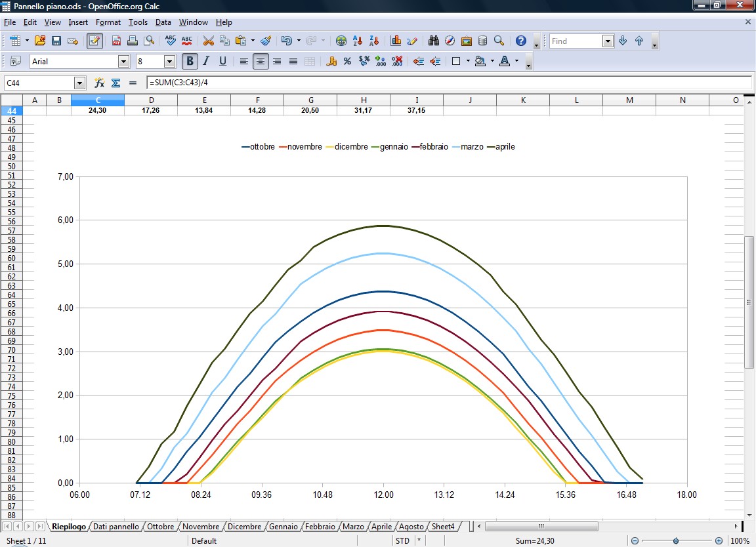The image size is (756, 547).
Task: Toggle bold formatting
Action: click(x=190, y=61)
